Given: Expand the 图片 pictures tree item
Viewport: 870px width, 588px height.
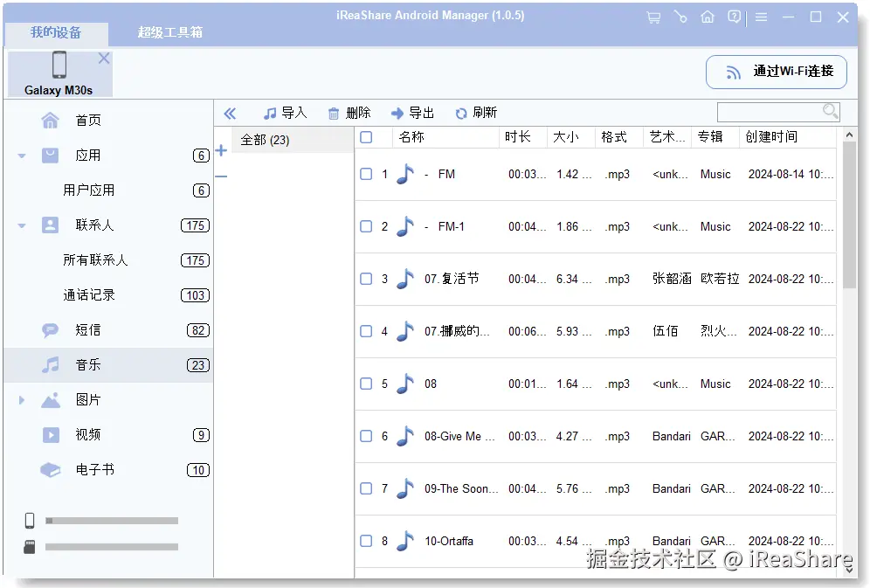Looking at the screenshot, I should click(x=20, y=399).
